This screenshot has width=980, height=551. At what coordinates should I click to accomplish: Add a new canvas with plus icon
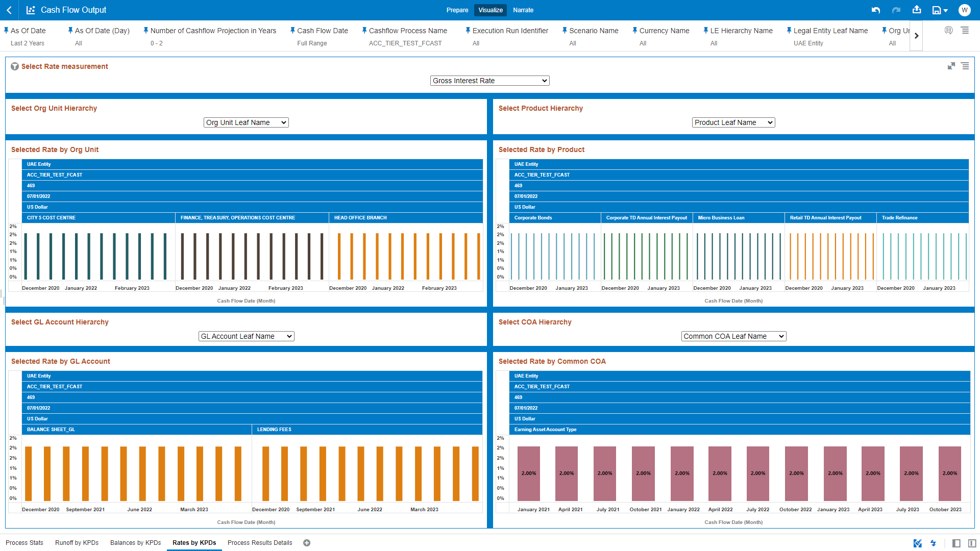click(x=307, y=543)
